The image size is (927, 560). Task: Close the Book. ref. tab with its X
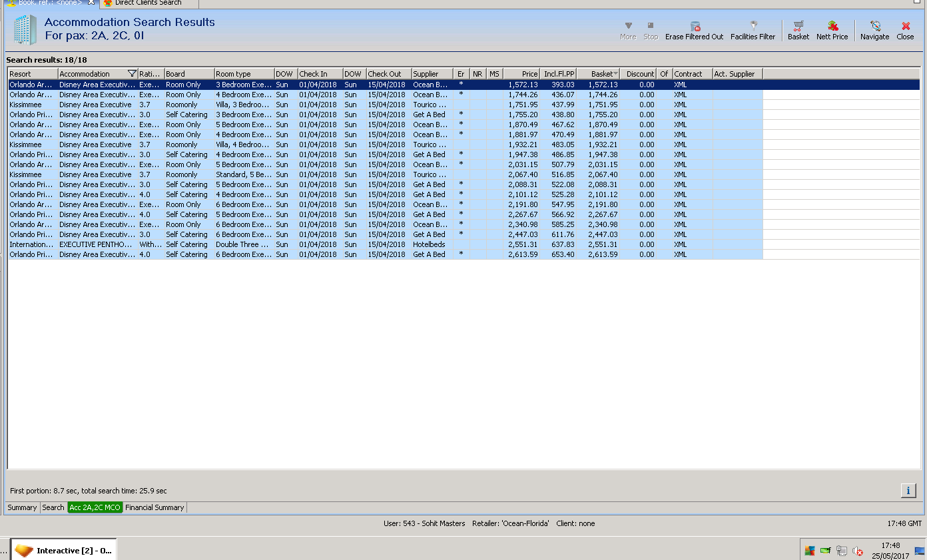(x=91, y=3)
